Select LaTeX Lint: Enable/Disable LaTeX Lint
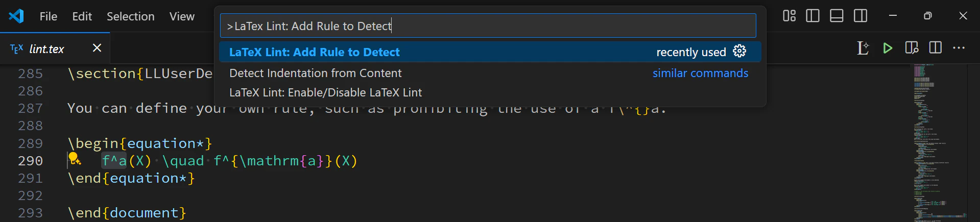 tap(490, 92)
